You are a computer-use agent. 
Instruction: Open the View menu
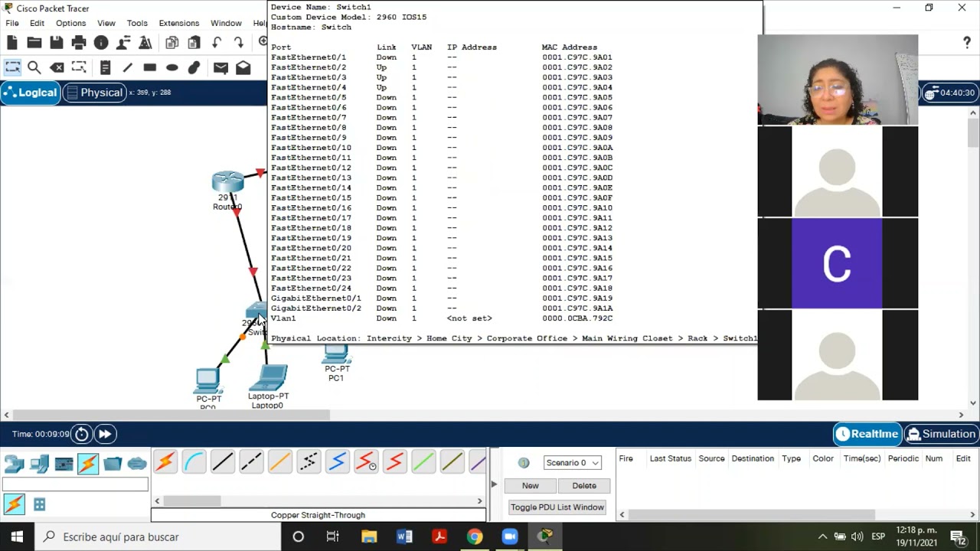click(x=106, y=23)
